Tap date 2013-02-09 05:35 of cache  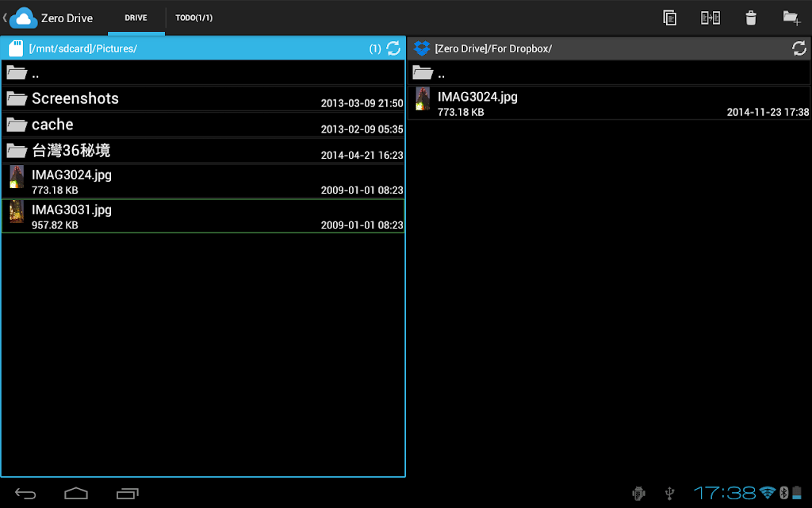click(x=362, y=129)
